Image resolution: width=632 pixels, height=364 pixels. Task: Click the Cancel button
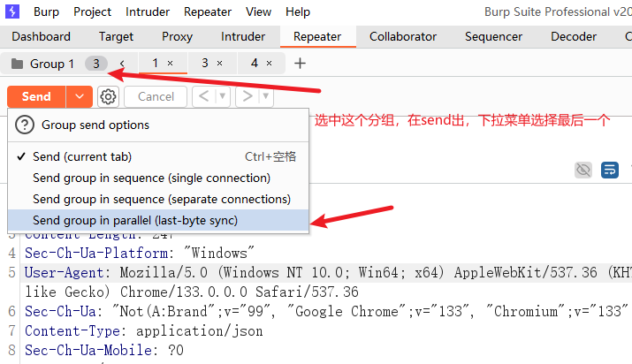point(156,96)
